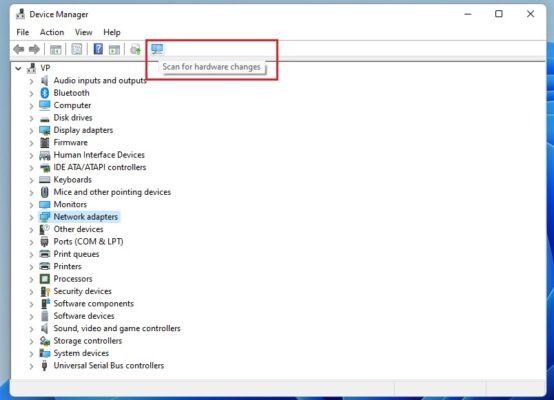554x400 pixels.
Task: Open the View menu
Action: coord(83,32)
